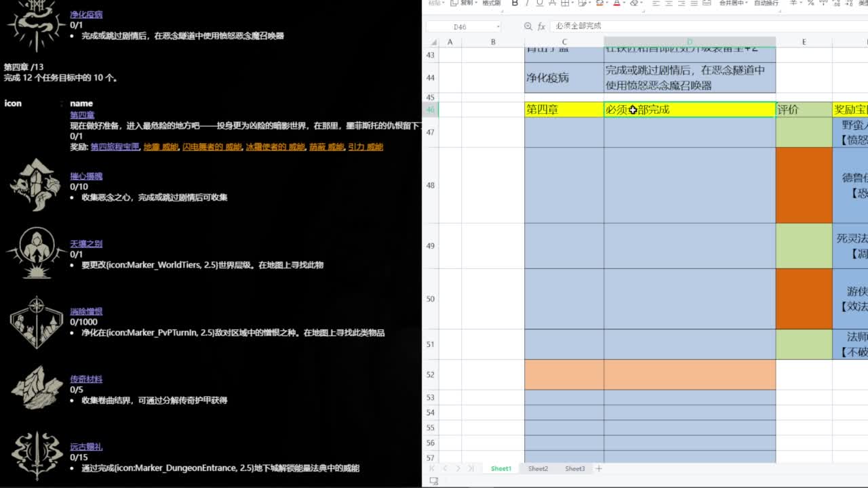Click the 复制 copy icon
The image size is (868, 488).
(x=454, y=3)
